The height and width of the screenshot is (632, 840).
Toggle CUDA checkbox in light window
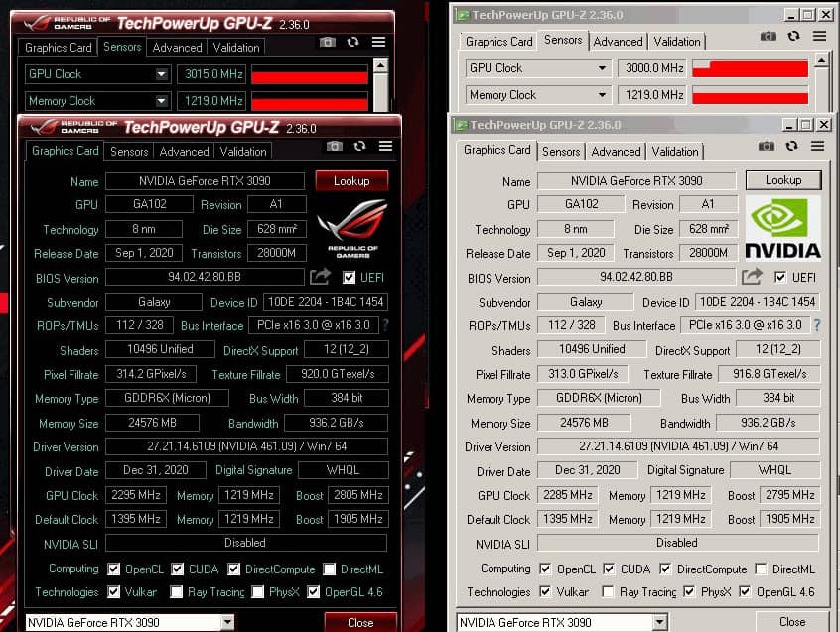click(x=609, y=569)
